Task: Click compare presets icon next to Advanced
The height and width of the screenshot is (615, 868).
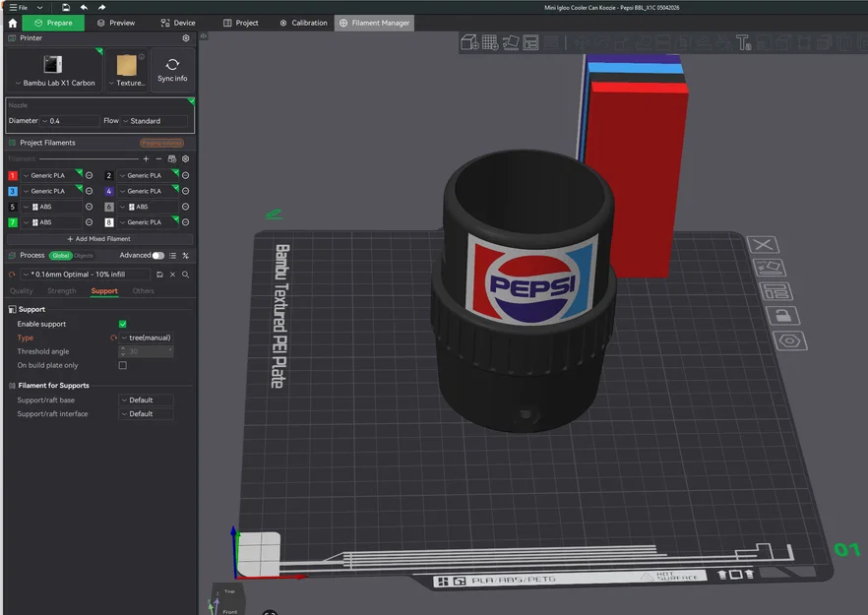Action: pyautogui.click(x=185, y=256)
